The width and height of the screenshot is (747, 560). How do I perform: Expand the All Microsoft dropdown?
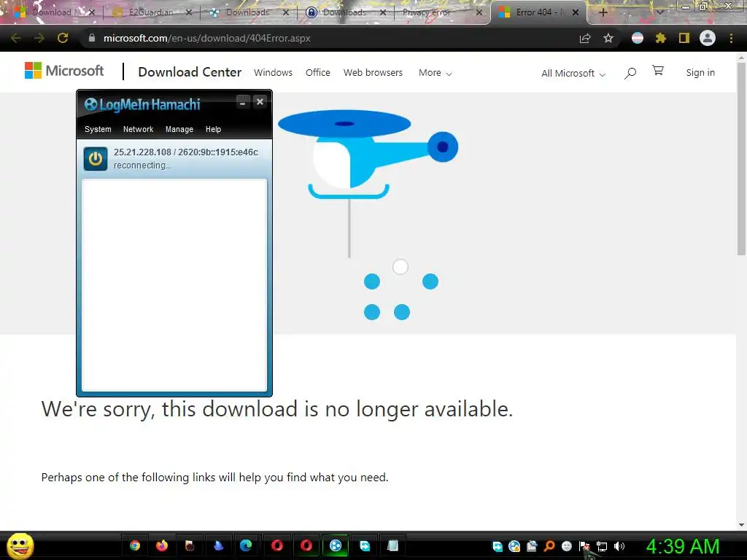pos(573,74)
